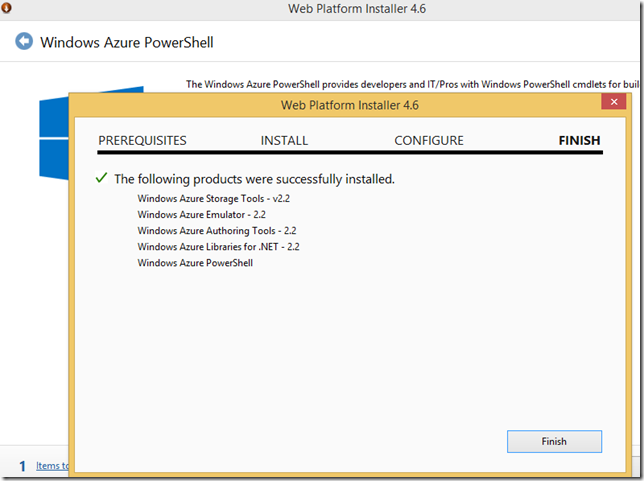Click the Web Platform Installer app icon
The image size is (644, 481).
point(6,8)
